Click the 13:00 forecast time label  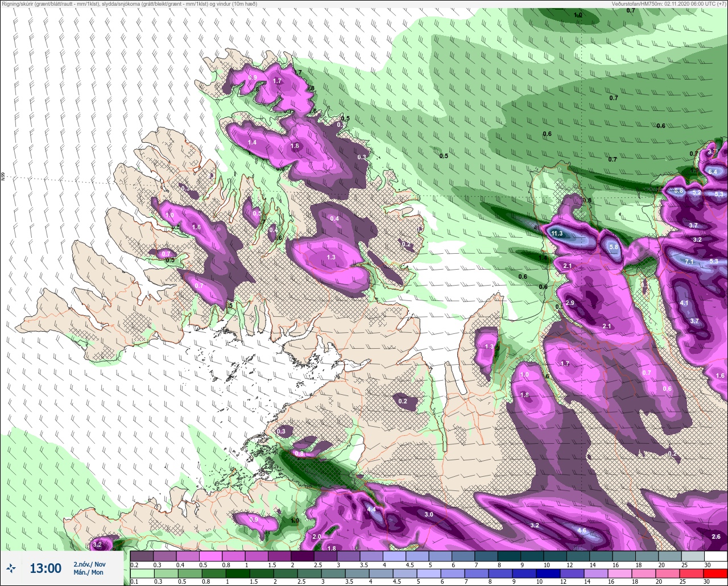pyautogui.click(x=45, y=568)
